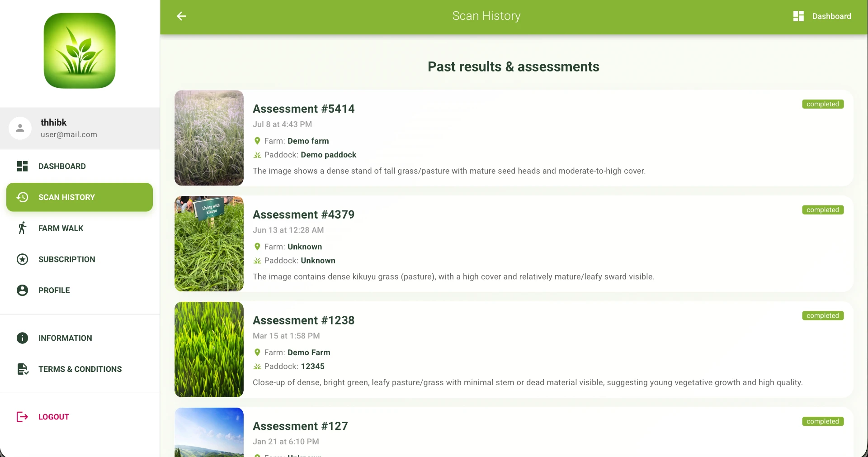This screenshot has height=457, width=868.
Task: Open TERMS & CONDITIONS from the sidebar
Action: pyautogui.click(x=80, y=369)
